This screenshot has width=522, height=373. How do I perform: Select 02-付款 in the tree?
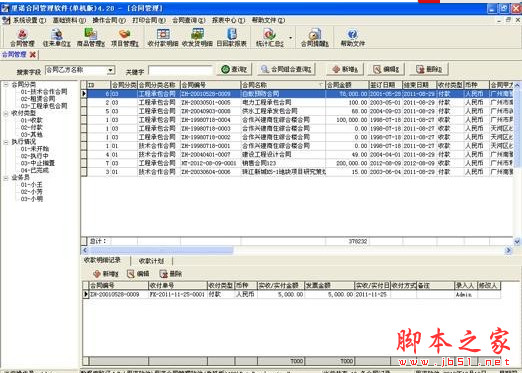tap(31, 128)
